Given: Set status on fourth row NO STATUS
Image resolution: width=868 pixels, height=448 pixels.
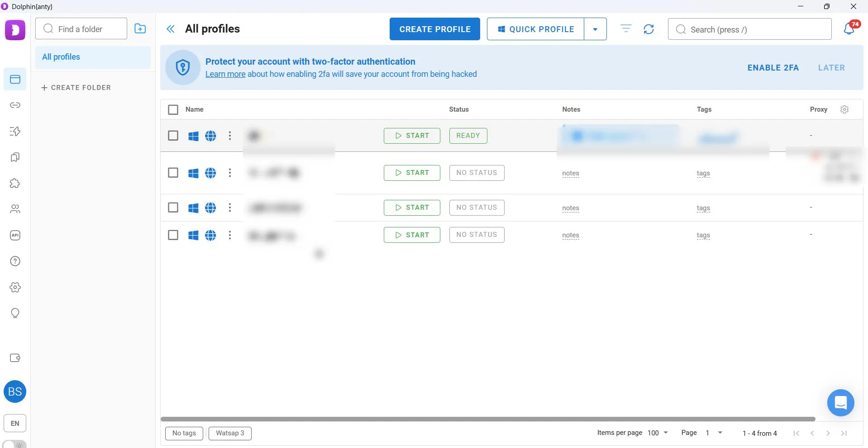Looking at the screenshot, I should click(x=477, y=235).
